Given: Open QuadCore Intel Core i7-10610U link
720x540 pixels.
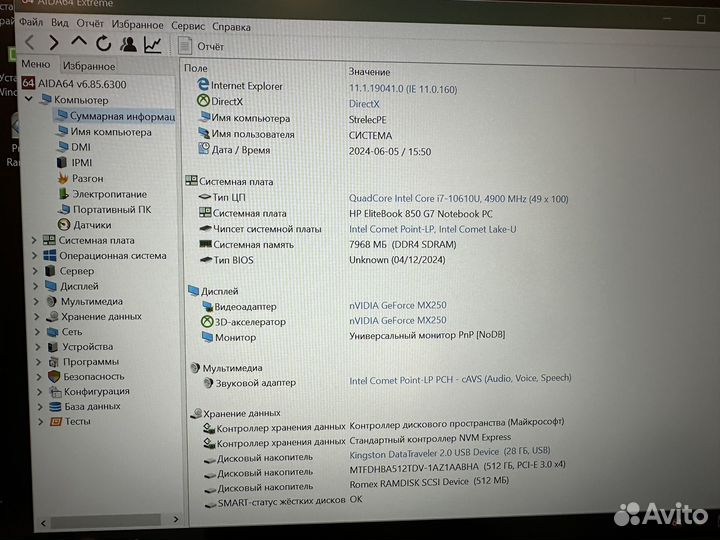Looking at the screenshot, I should (x=458, y=198).
